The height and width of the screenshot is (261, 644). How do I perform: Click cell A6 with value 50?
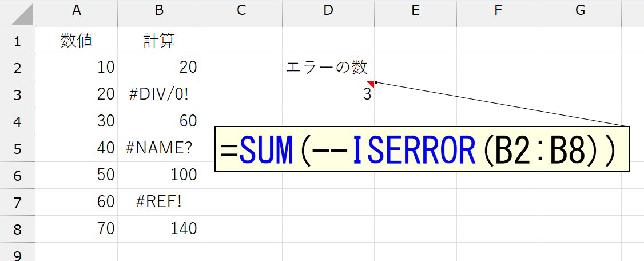(x=77, y=175)
